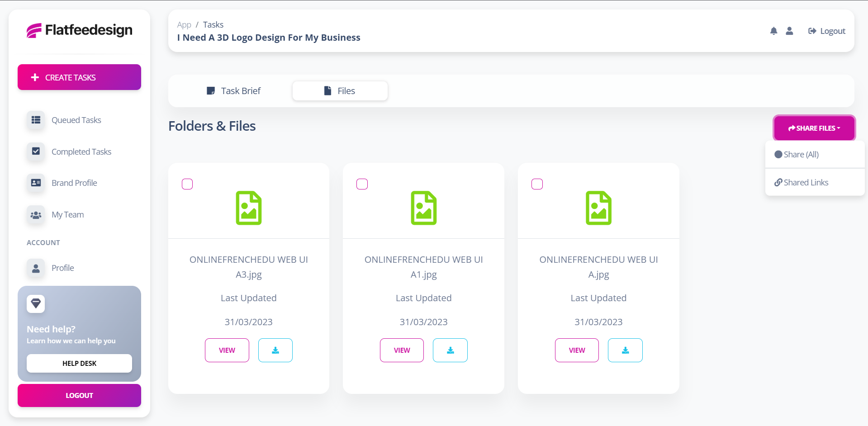View the A.jpg file
The image size is (868, 426).
(x=577, y=350)
